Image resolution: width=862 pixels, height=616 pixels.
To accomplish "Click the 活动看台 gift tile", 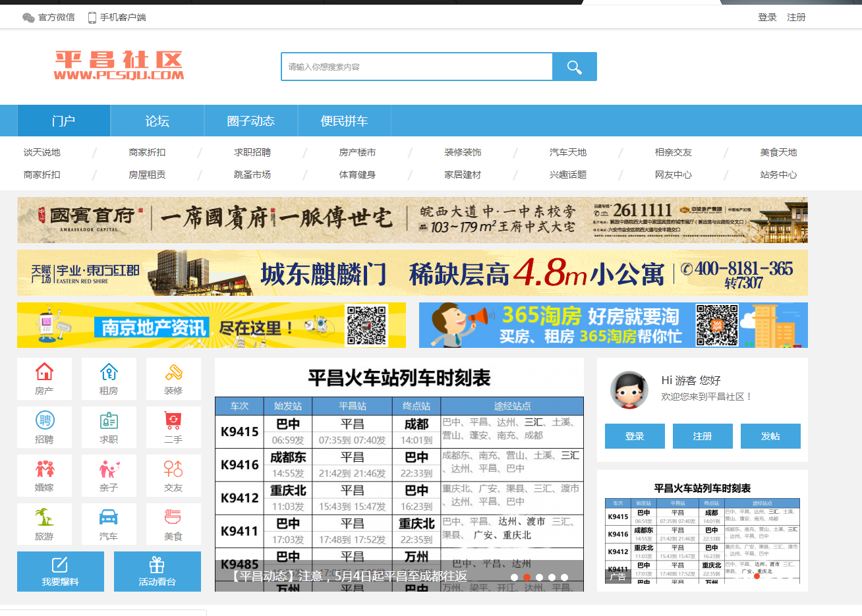I will [158, 571].
